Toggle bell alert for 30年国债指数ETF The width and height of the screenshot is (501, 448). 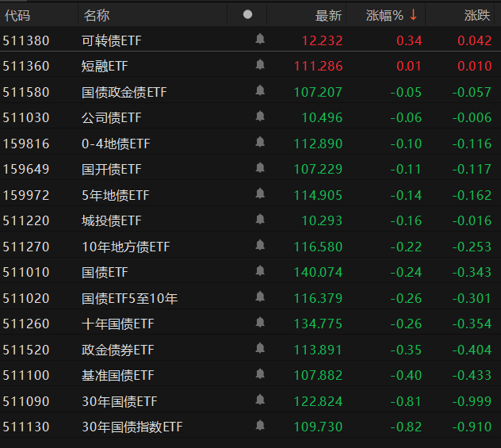pyautogui.click(x=260, y=426)
